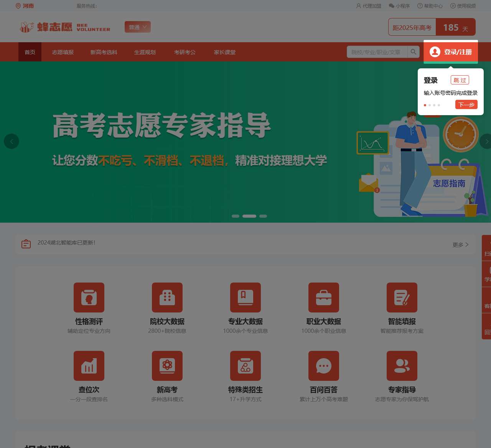The image size is (491, 448).
Task: Change the 河南 province location
Action: 25,6
